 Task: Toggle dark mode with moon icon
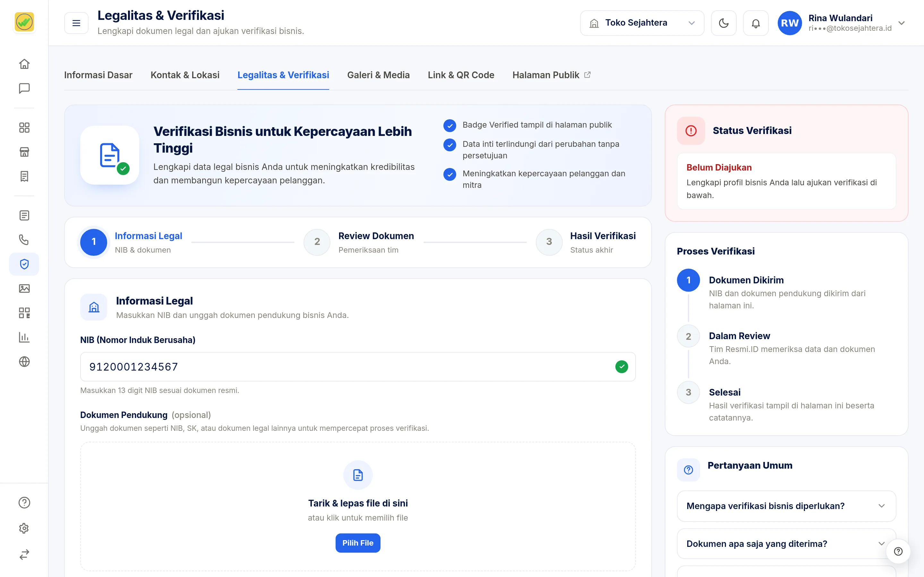click(723, 23)
